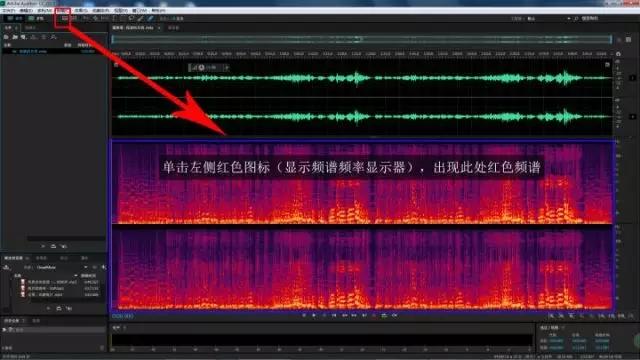Switch to the Multitrack editor view
Viewport: 640px width, 360px height.
[x=36, y=18]
